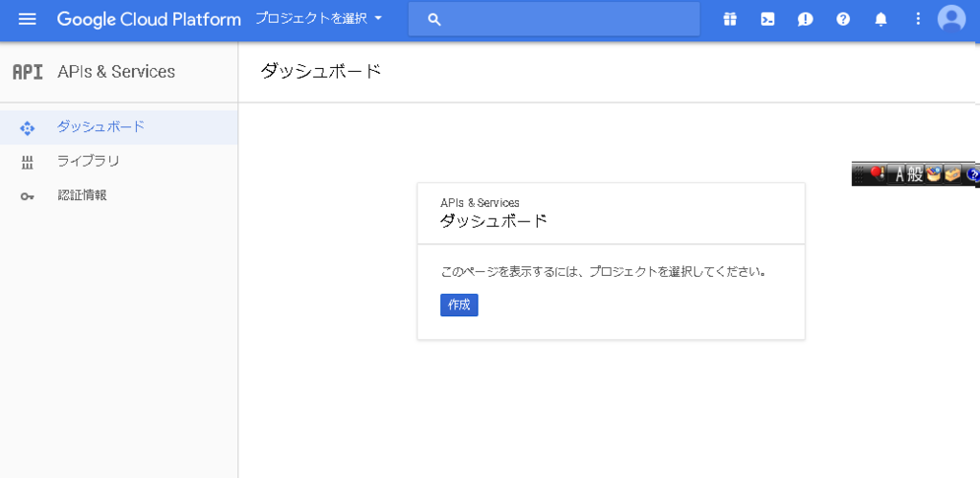Click the ダッシュボード page header title

pos(321,71)
